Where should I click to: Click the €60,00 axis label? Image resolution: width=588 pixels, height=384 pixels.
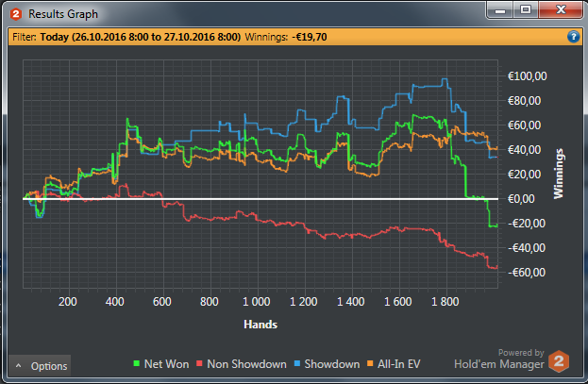coord(524,125)
